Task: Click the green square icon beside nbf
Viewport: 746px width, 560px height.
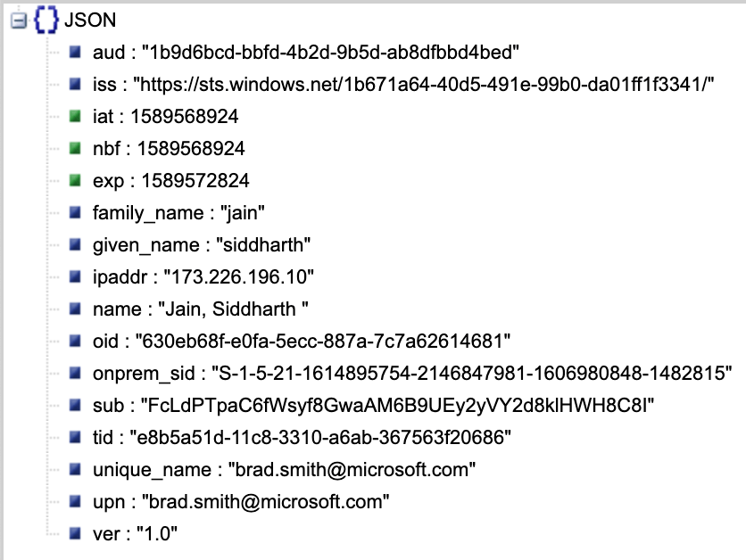Action: [75, 149]
